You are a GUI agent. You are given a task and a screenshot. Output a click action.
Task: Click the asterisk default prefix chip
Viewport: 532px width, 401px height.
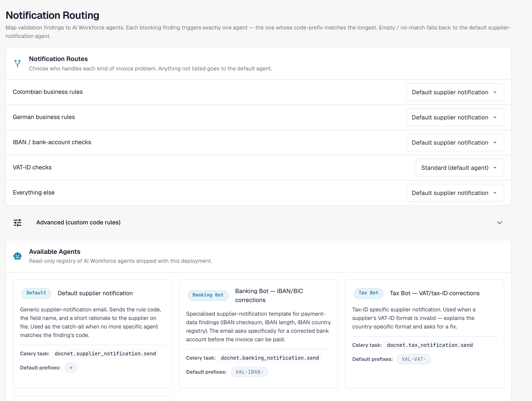point(71,368)
